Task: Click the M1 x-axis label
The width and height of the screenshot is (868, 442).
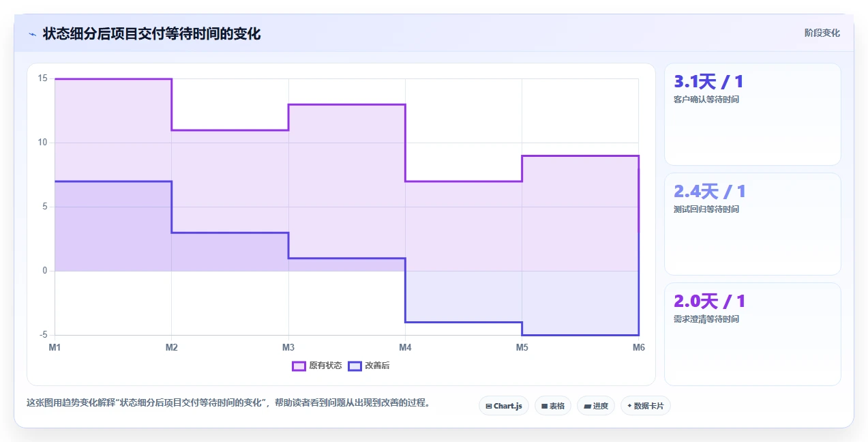Action: point(55,348)
